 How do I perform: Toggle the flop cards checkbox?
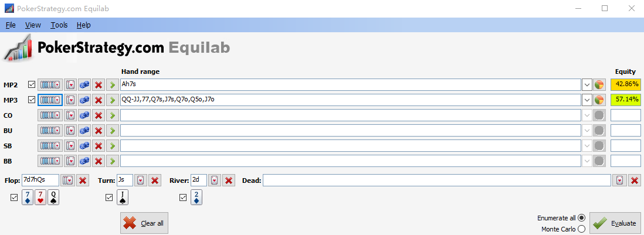pos(15,197)
